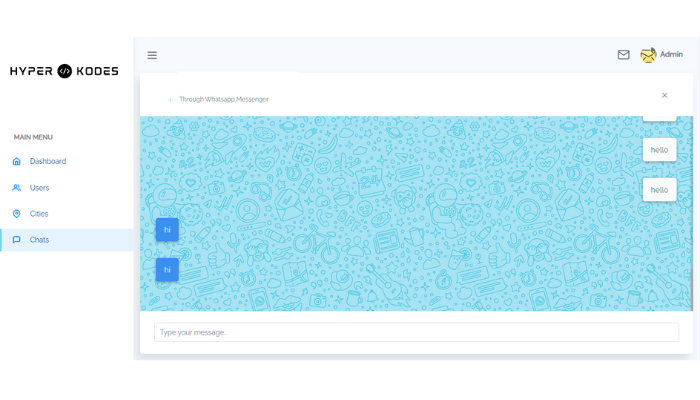
Task: Open the Users menu item
Action: 39,187
